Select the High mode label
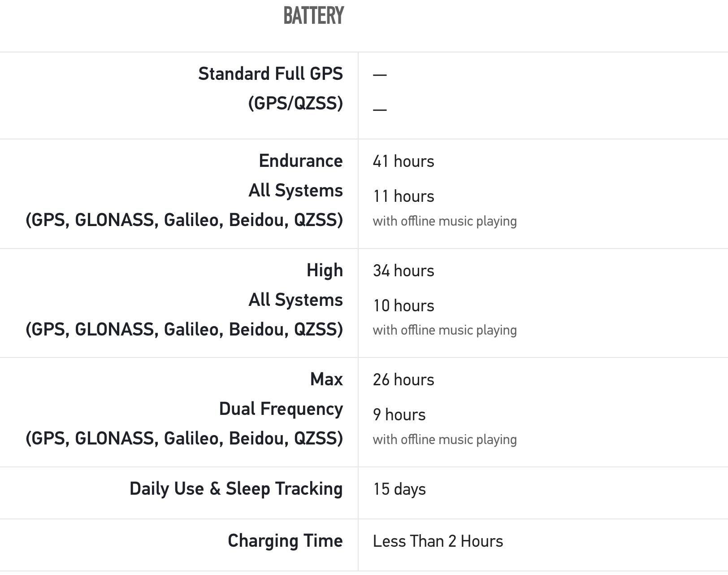Screen dimensions: 728x575 (x=325, y=270)
